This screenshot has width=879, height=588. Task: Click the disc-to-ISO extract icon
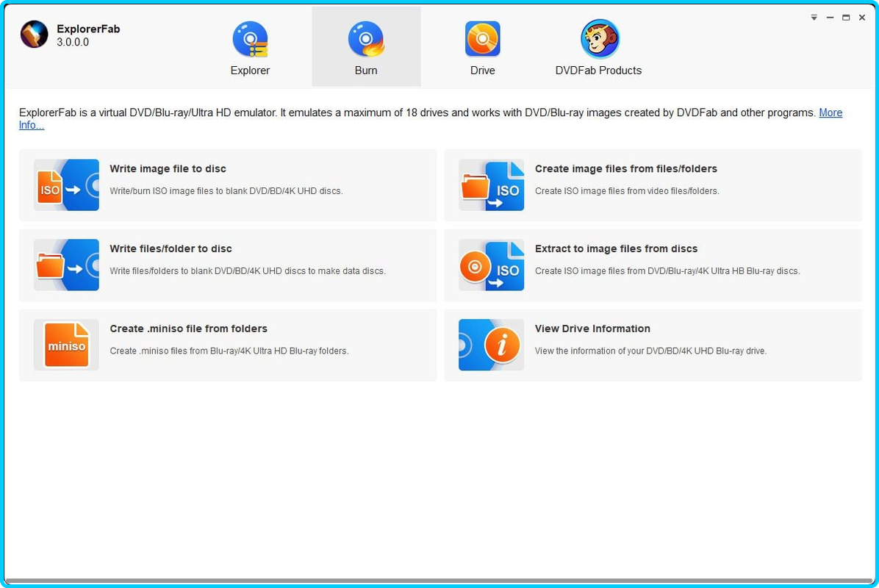[491, 265]
